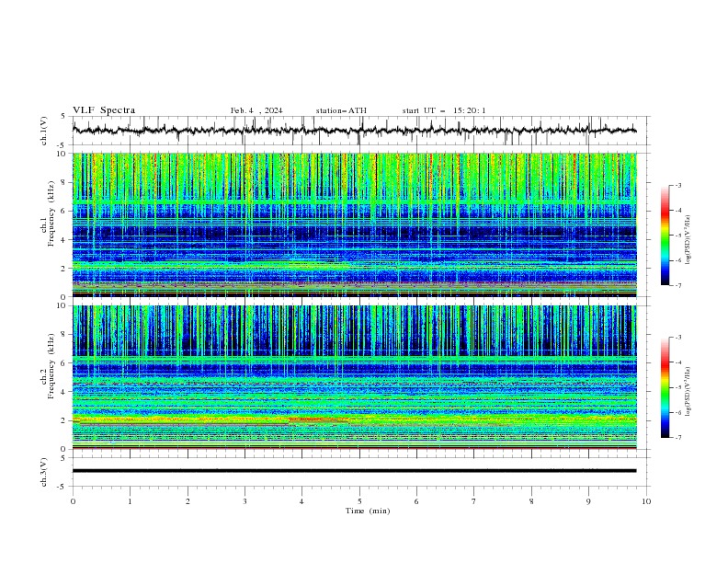This screenshot has height=563, width=728.
Task: Select the date text "Feb. 4 , 2024"
Action: (x=256, y=110)
